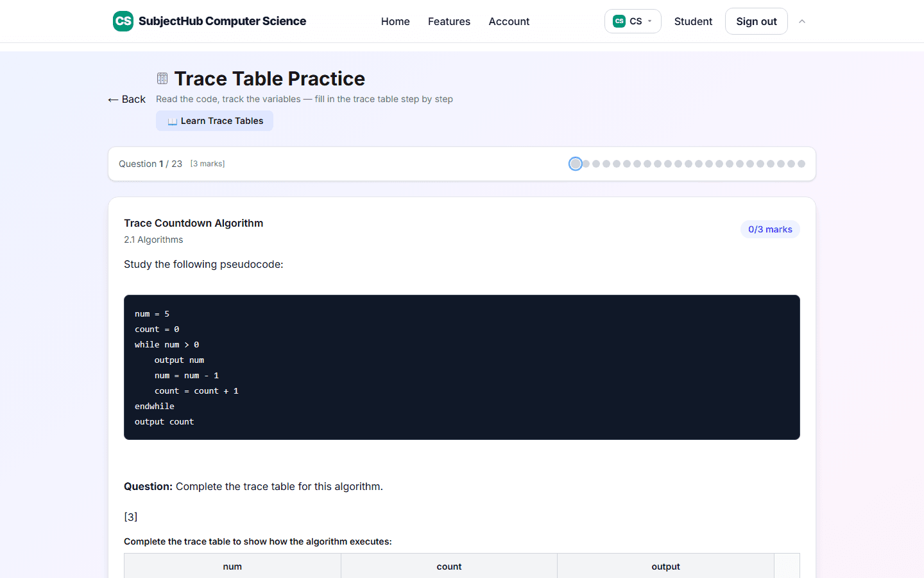Click the 'while num > 0' code line
The height and width of the screenshot is (578, 924).
pyautogui.click(x=167, y=345)
